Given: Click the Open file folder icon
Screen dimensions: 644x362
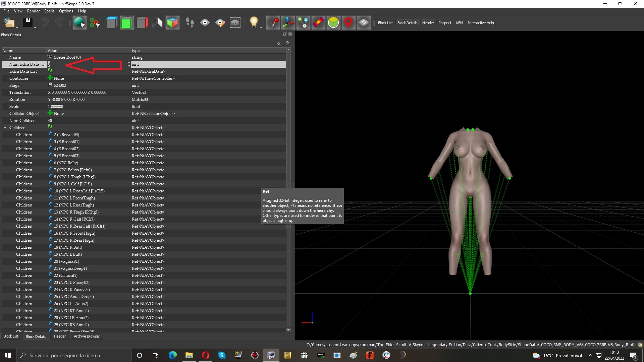Looking at the screenshot, I should pyautogui.click(x=9, y=22).
